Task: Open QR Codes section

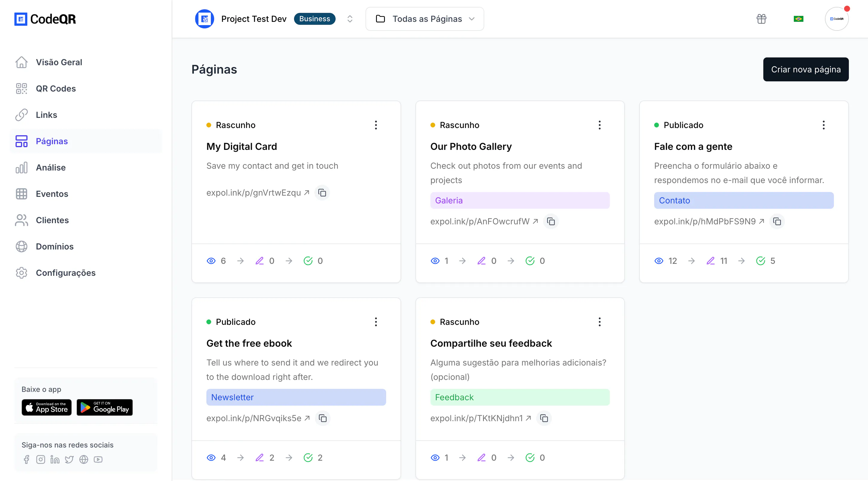Action: (86, 88)
